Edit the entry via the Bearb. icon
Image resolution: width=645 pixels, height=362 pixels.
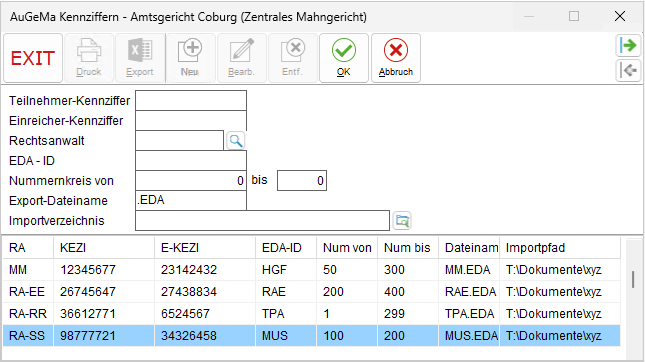(x=241, y=58)
